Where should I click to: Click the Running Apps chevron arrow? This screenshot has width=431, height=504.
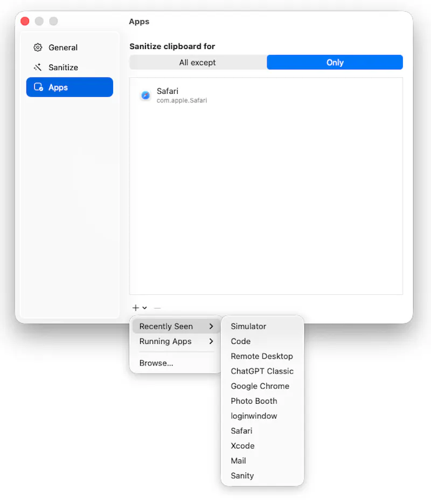click(211, 341)
